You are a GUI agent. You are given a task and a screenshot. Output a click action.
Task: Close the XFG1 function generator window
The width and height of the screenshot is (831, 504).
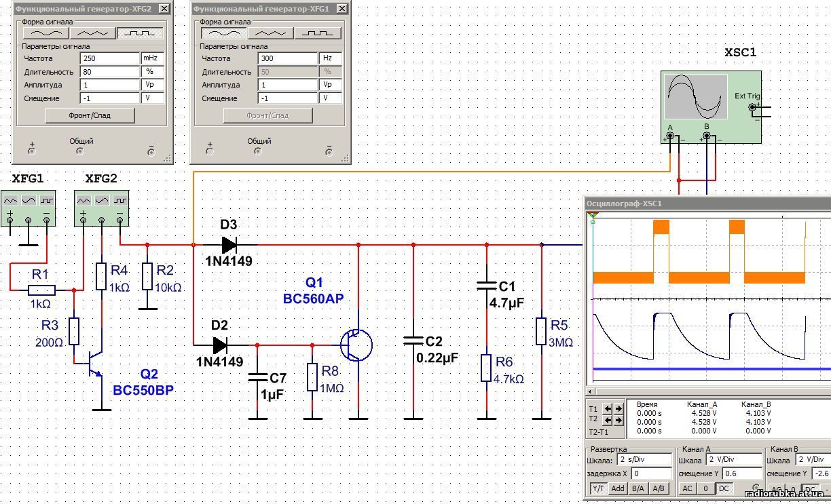(341, 9)
